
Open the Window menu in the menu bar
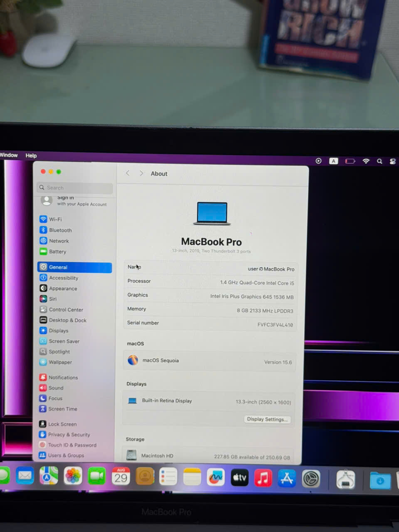tap(9, 155)
